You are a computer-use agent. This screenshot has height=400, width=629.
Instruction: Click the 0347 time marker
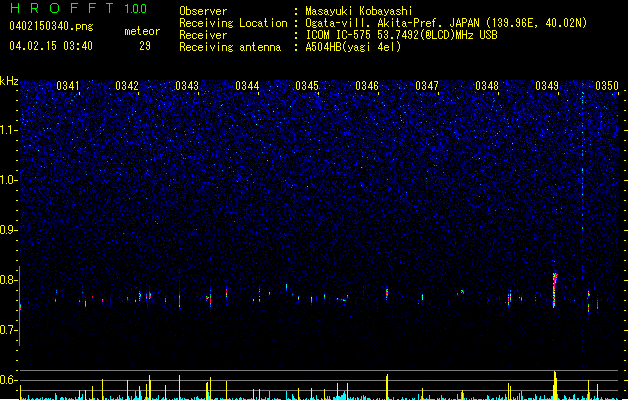[x=427, y=86]
